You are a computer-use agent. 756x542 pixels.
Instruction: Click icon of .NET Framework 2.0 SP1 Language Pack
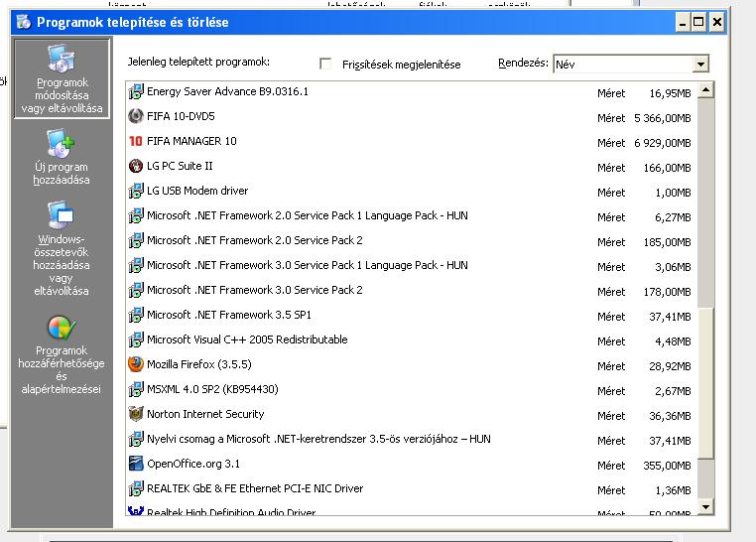136,215
